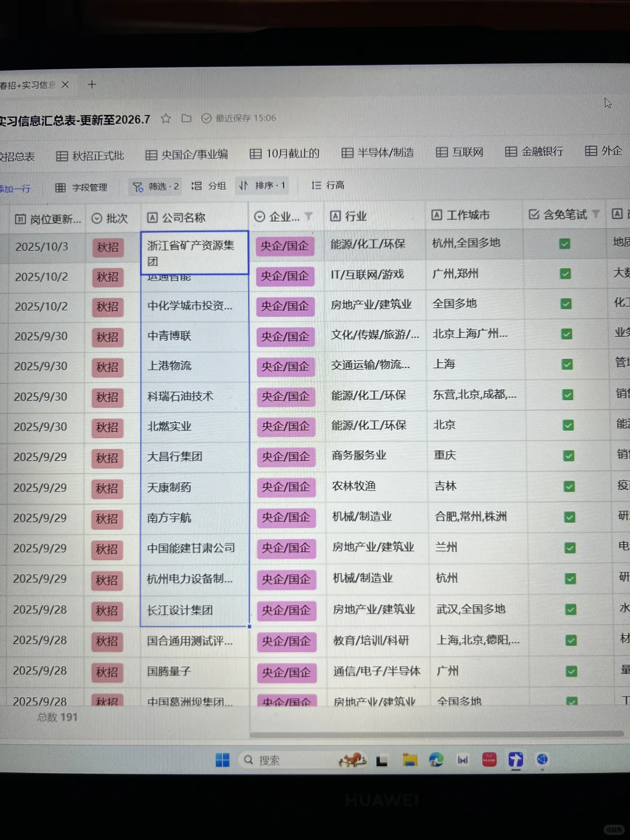
Task: Open the 筛选·2 filter settings
Action: pos(156,187)
